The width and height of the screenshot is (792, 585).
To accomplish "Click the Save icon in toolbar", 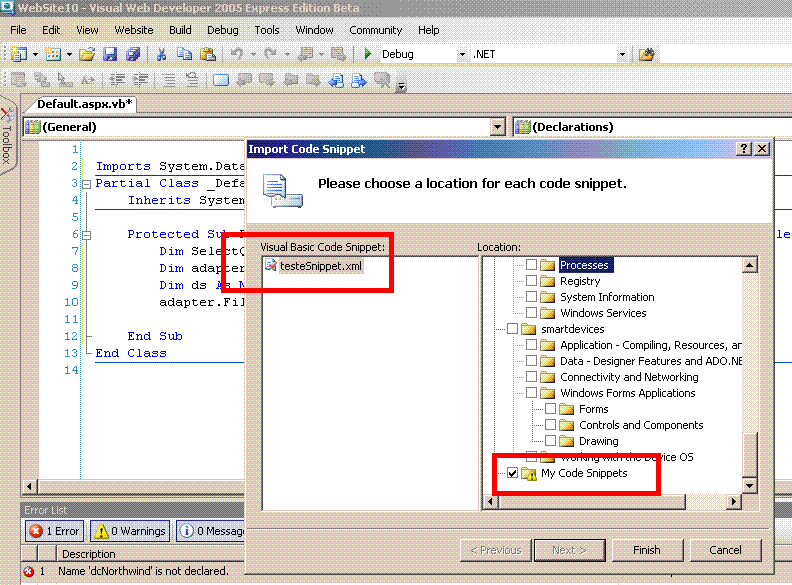I will tap(109, 54).
